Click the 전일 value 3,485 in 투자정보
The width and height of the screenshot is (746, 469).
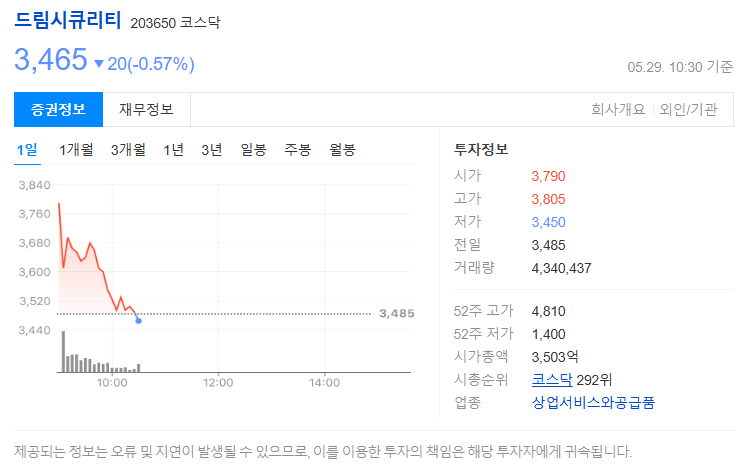[548, 245]
